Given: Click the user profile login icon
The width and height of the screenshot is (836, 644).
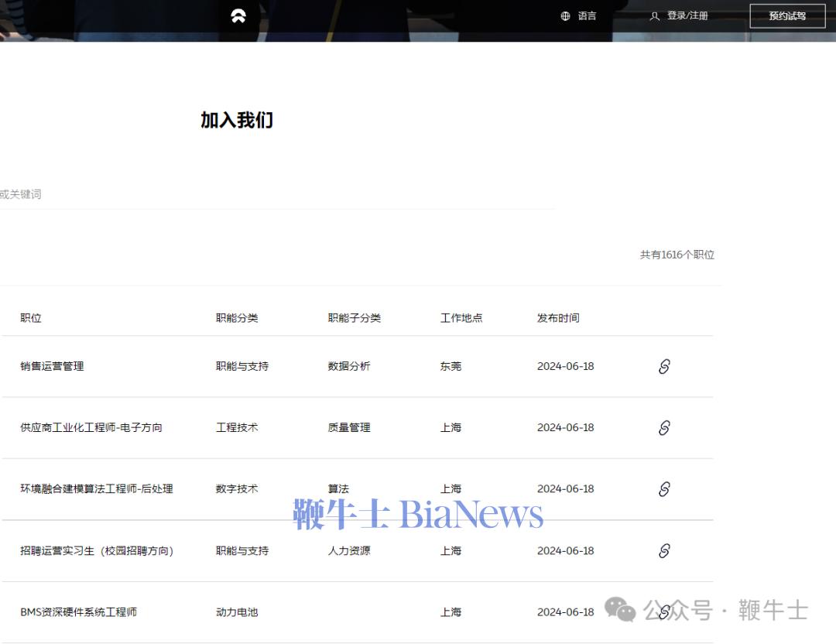Looking at the screenshot, I should point(655,16).
